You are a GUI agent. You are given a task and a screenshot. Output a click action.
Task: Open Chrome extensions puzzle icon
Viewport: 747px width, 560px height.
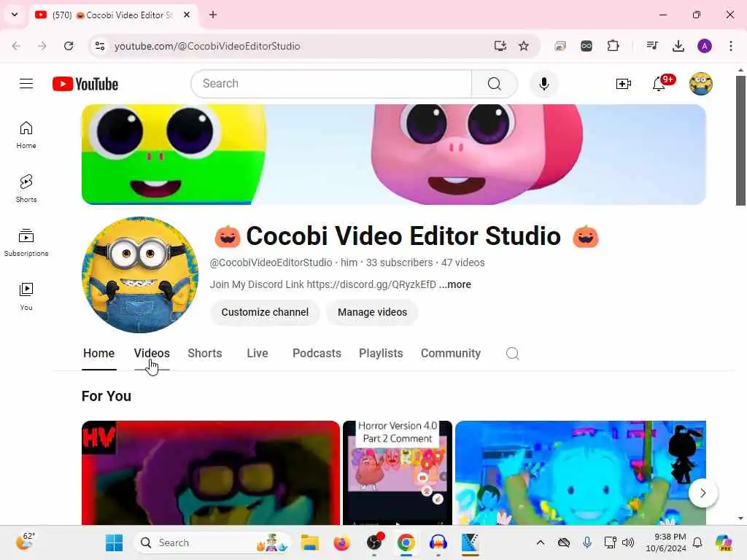click(x=613, y=46)
